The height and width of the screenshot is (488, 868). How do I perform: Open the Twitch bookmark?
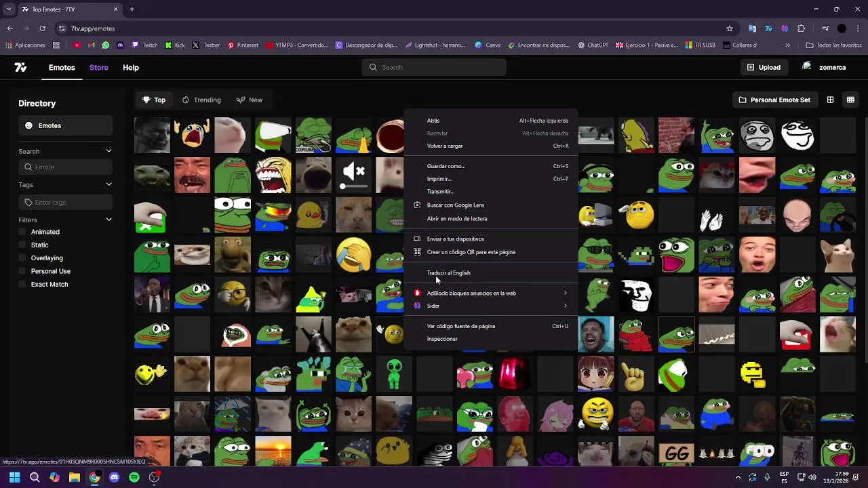pyautogui.click(x=144, y=45)
